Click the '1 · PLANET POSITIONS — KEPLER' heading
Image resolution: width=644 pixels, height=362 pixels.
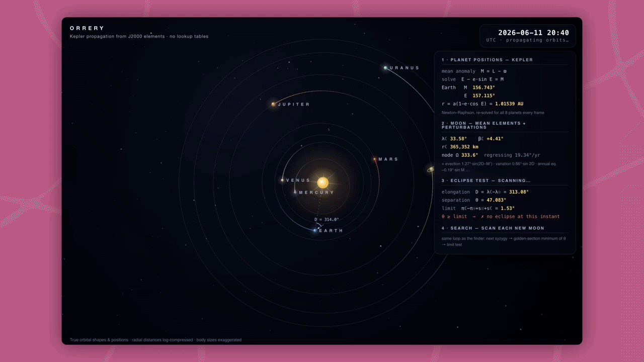pyautogui.click(x=487, y=60)
